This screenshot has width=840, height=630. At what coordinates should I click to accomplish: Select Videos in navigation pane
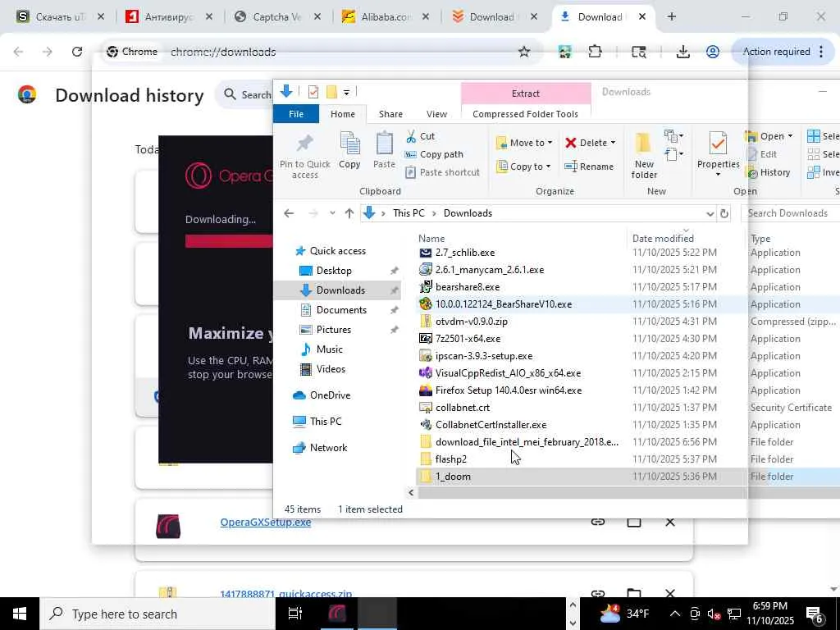point(331,369)
